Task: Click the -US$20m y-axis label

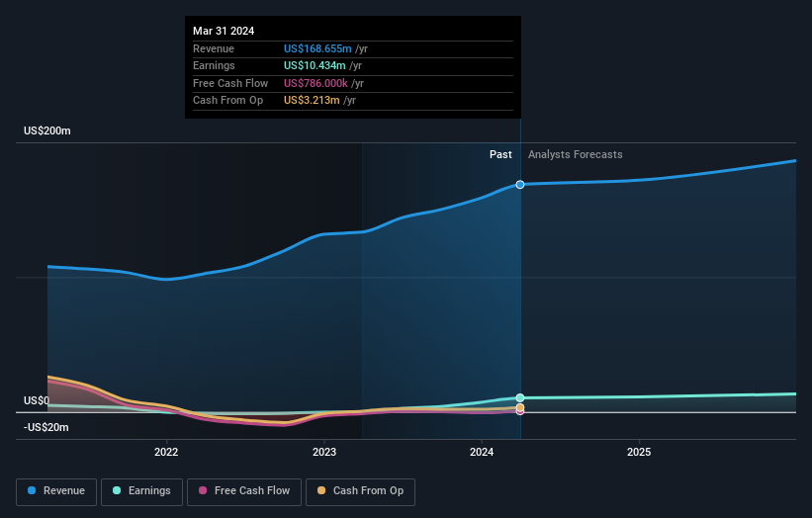Action: click(x=46, y=427)
